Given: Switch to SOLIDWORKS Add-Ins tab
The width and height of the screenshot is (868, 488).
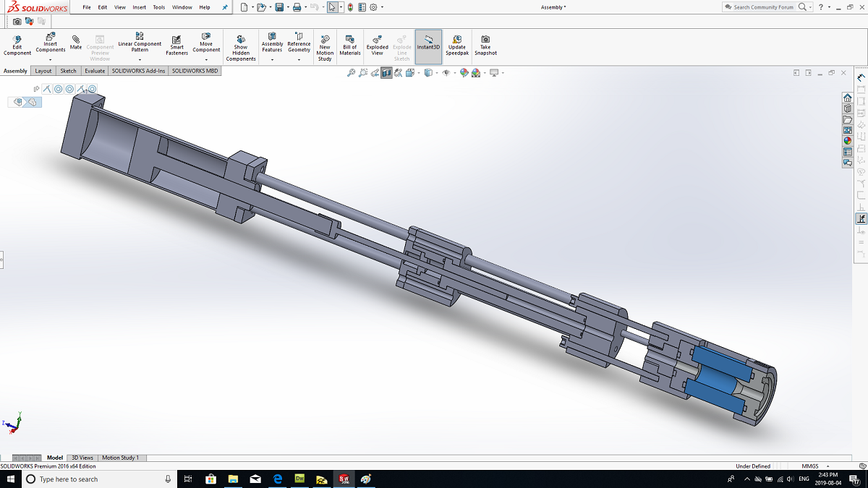Looking at the screenshot, I should (138, 71).
